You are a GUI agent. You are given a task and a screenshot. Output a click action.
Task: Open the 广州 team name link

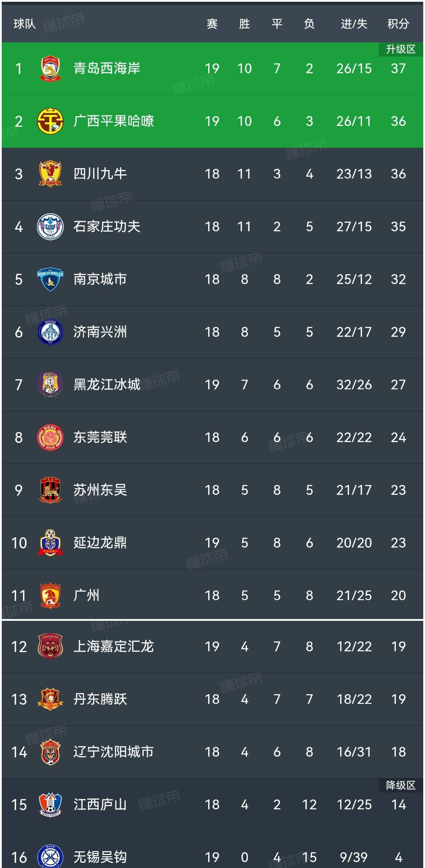(87, 595)
